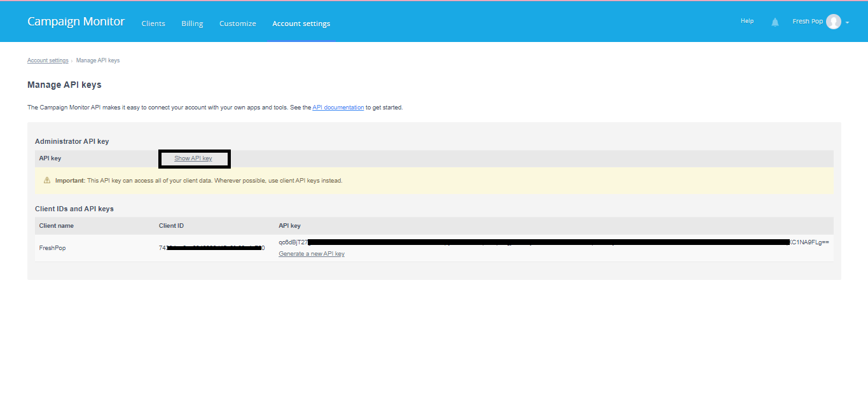The image size is (868, 418).
Task: Click the Fresh Pop user avatar
Action: pyautogui.click(x=834, y=22)
